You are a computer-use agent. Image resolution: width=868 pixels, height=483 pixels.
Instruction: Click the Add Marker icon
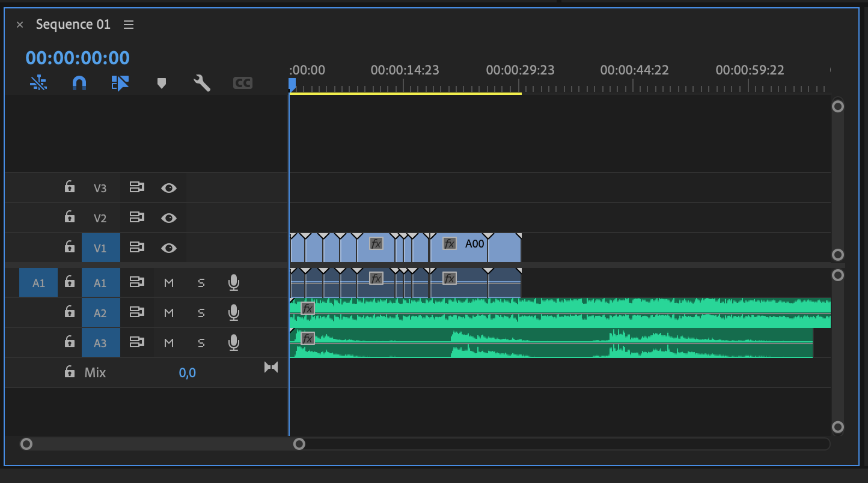pyautogui.click(x=161, y=83)
